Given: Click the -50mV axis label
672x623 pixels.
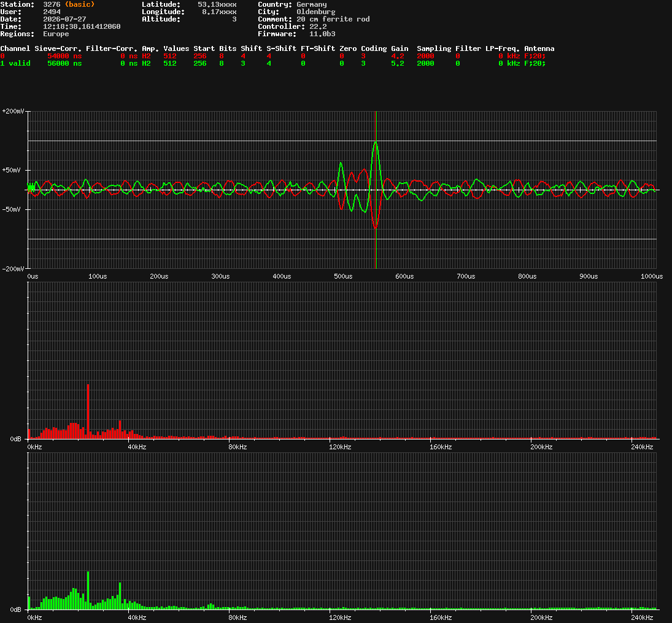Looking at the screenshot, I should [11, 209].
